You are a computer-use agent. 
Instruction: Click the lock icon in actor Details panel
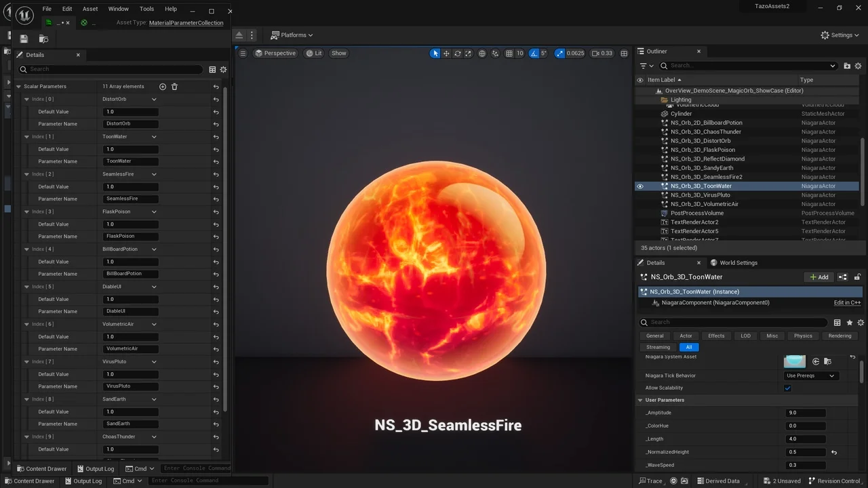(x=857, y=277)
